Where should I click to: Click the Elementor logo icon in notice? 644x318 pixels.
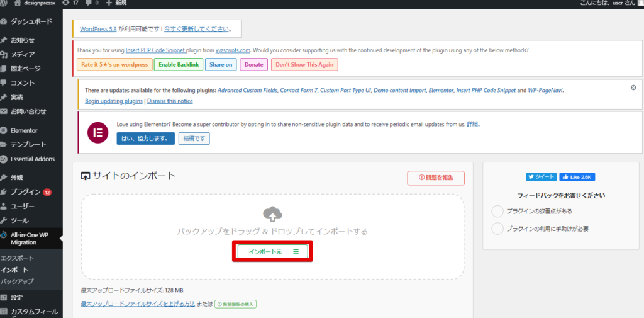pyautogui.click(x=98, y=133)
